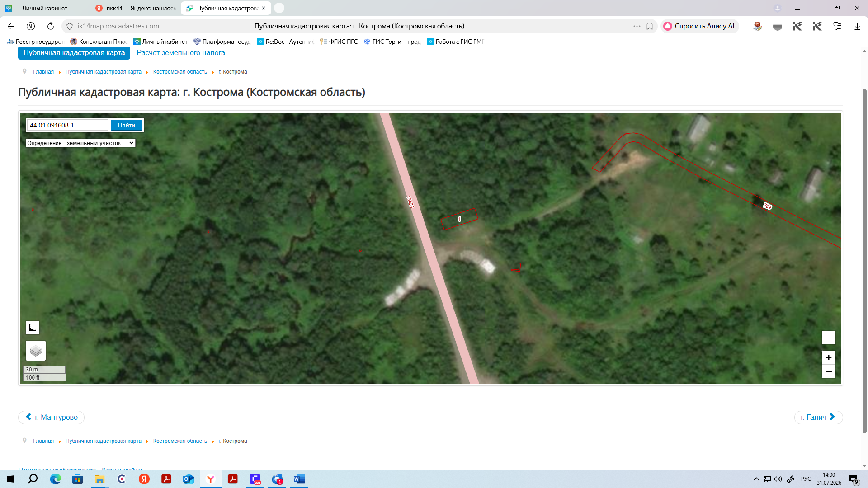Switch to Личный кабинет tab

(45, 8)
